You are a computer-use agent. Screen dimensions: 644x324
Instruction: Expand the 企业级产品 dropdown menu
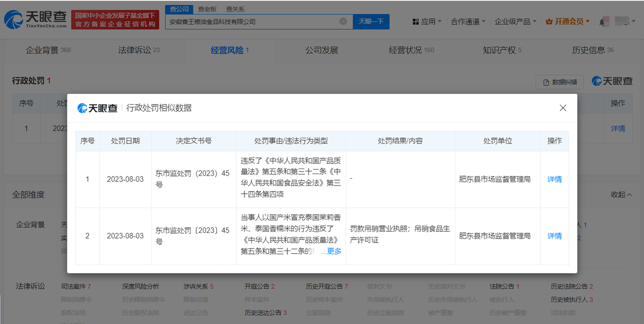pyautogui.click(x=515, y=22)
